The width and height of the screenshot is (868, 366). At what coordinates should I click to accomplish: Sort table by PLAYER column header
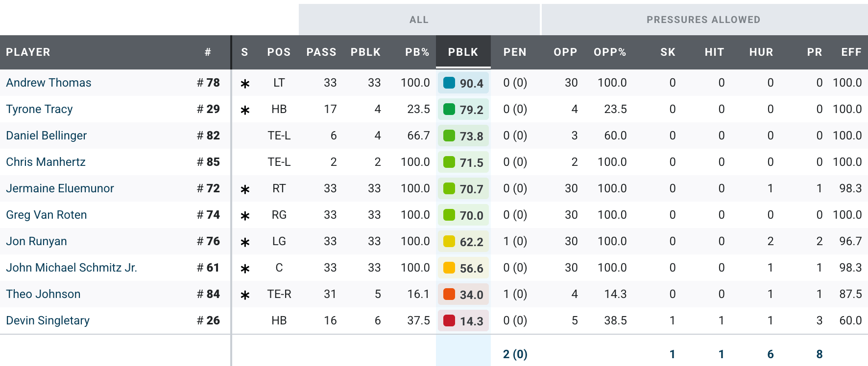pyautogui.click(x=28, y=52)
